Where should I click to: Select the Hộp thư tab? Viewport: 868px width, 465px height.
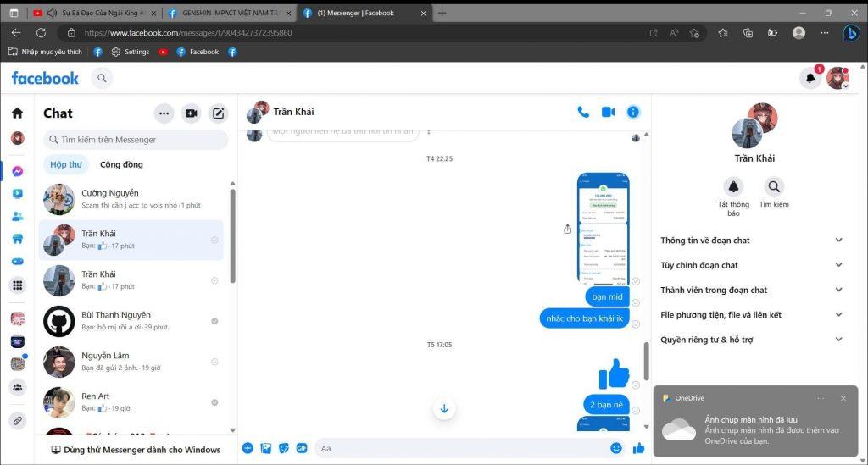[66, 164]
